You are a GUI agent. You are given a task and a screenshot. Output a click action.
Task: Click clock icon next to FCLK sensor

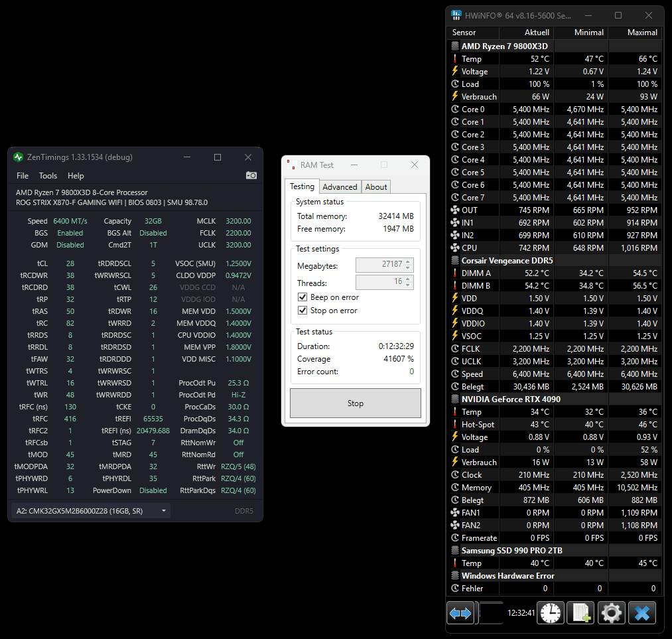pyautogui.click(x=454, y=348)
